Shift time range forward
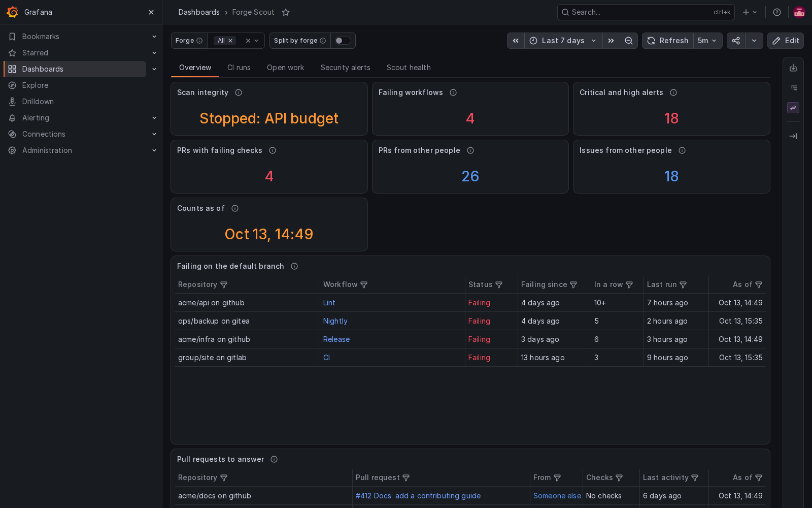Screen dimensions: 812x508 [x=611, y=41]
